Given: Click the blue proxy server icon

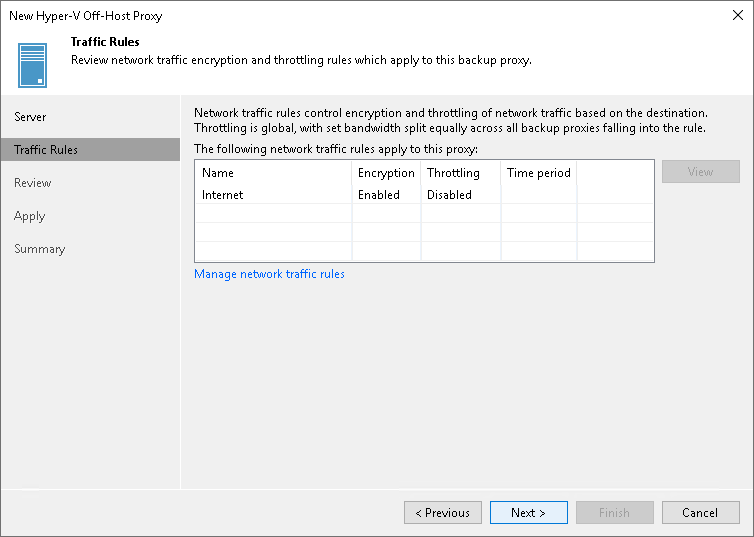Looking at the screenshot, I should point(32,65).
